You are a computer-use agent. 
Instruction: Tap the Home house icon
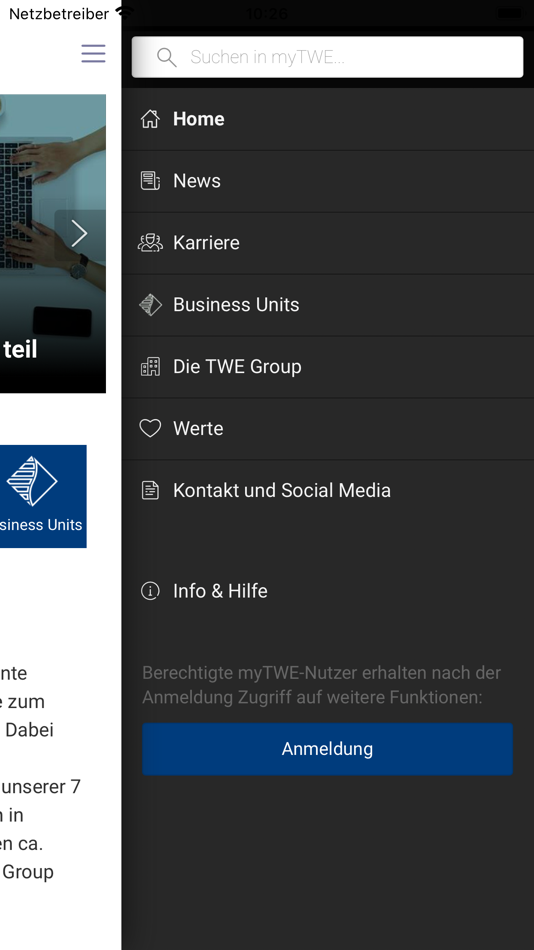point(150,119)
